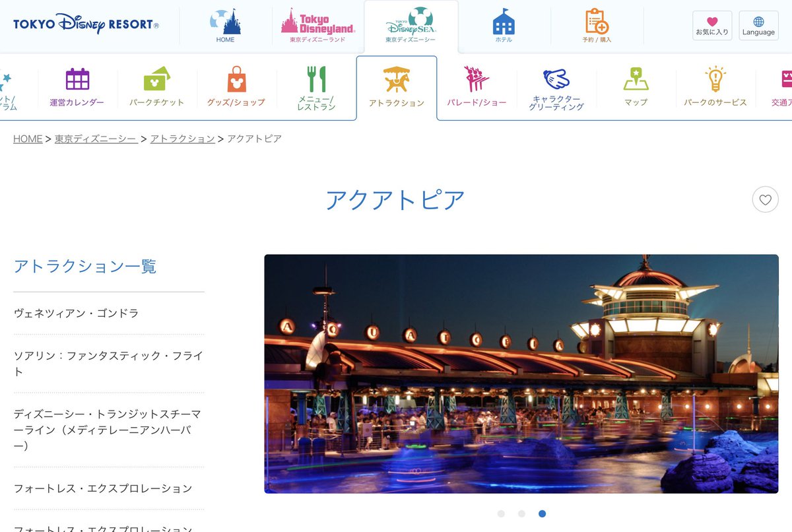Click the HOME breadcrumb link
Screen dimensions: 792x532
28,139
